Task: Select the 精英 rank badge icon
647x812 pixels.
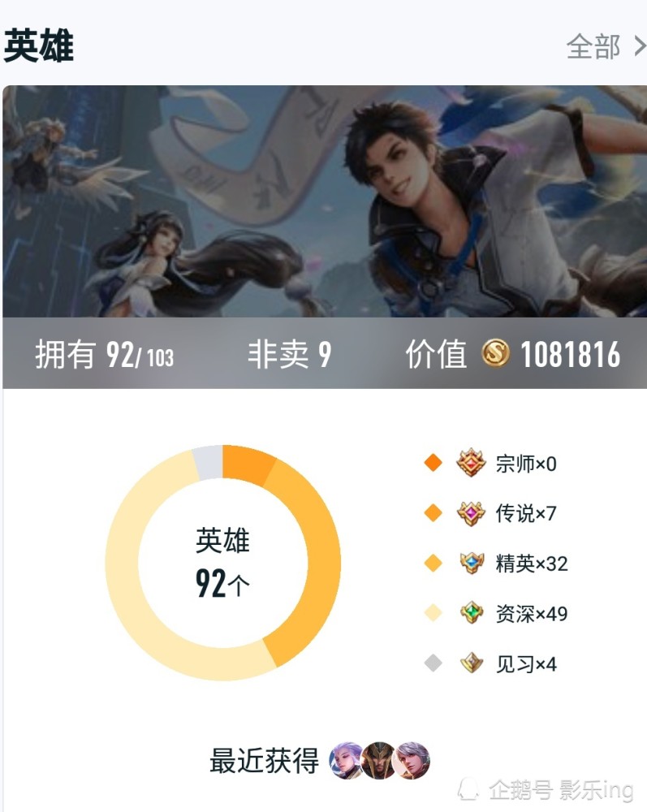Action: coord(472,563)
